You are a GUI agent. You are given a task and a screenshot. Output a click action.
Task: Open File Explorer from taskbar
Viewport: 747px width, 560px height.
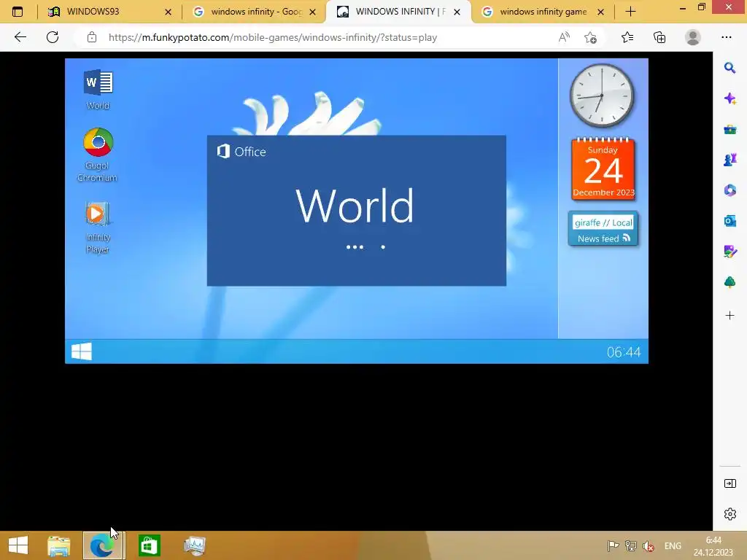[x=58, y=545]
